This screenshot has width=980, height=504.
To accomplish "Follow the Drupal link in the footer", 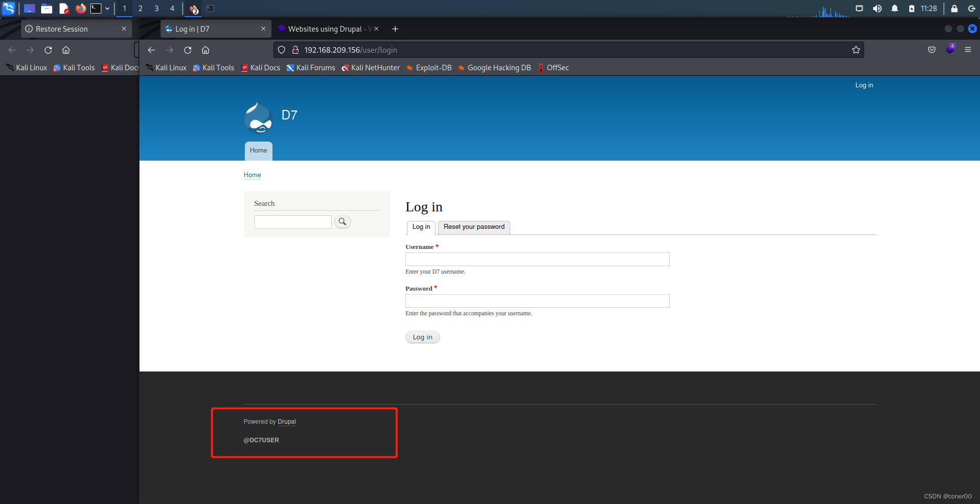I will (287, 422).
